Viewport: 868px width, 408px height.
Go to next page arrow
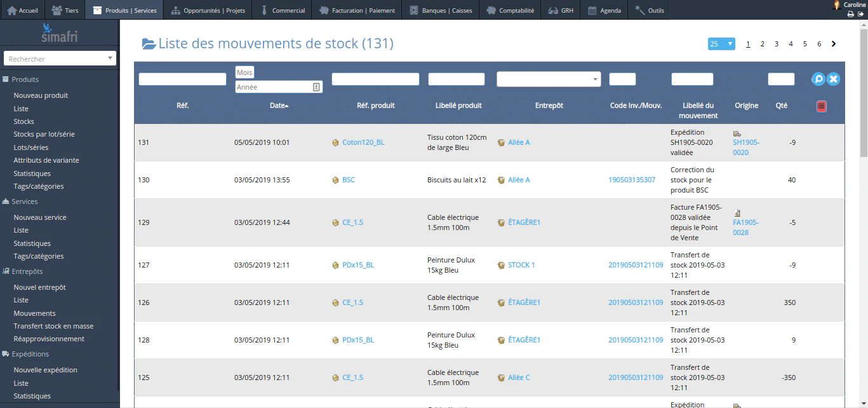[834, 44]
